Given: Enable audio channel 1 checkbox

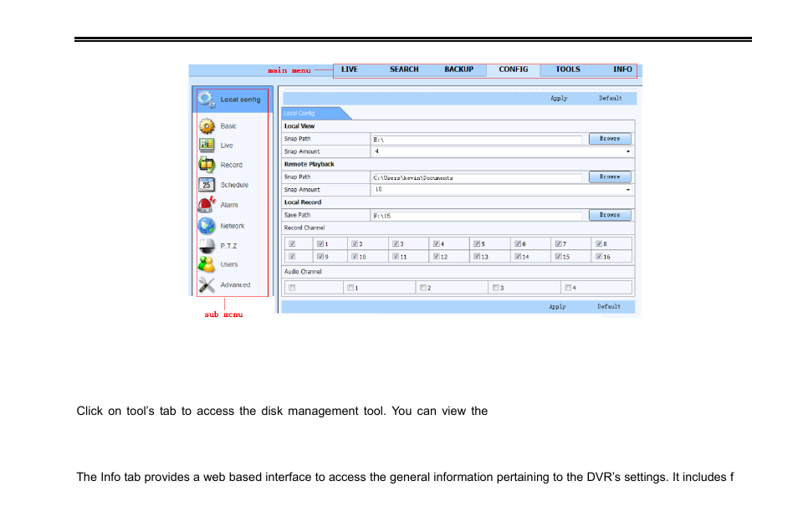Looking at the screenshot, I should [350, 288].
